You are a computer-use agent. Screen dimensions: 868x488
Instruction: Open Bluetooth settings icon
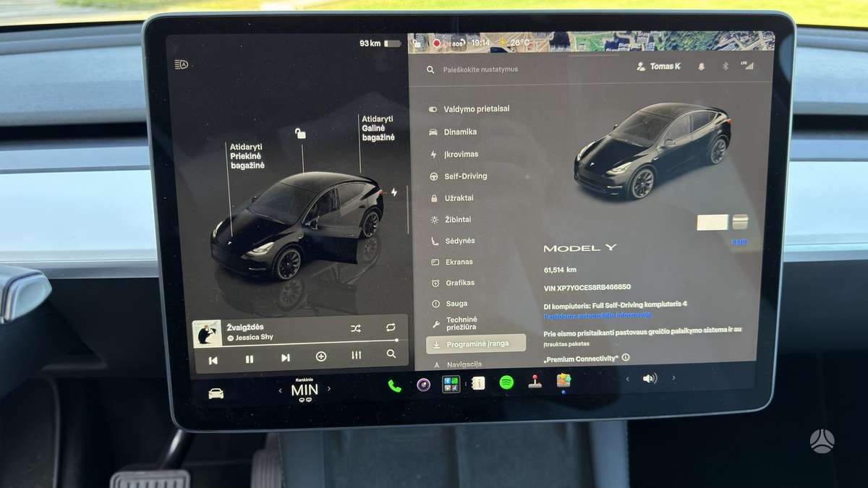(726, 66)
